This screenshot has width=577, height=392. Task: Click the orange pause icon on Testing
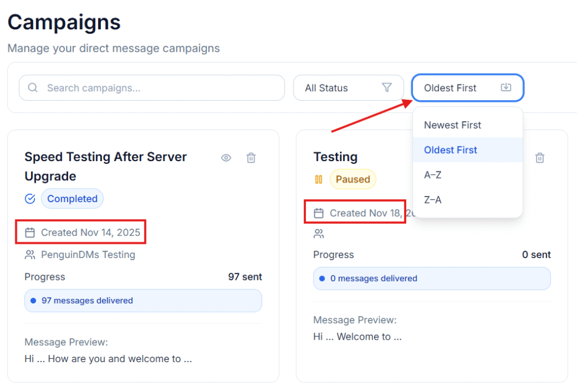pyautogui.click(x=319, y=180)
